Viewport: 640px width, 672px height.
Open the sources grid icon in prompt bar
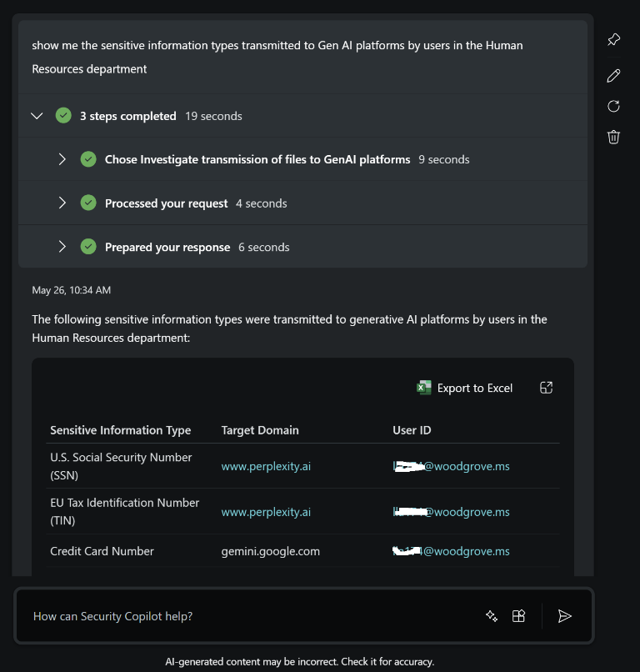pyautogui.click(x=518, y=616)
